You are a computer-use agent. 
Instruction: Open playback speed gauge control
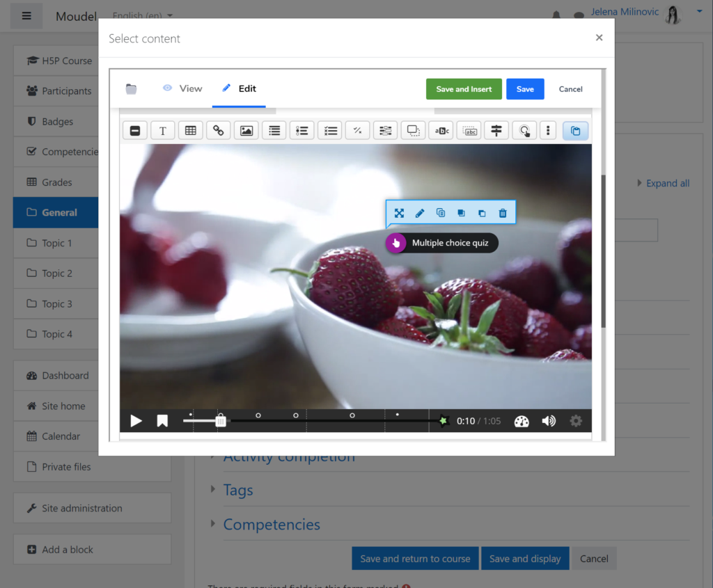tap(522, 421)
